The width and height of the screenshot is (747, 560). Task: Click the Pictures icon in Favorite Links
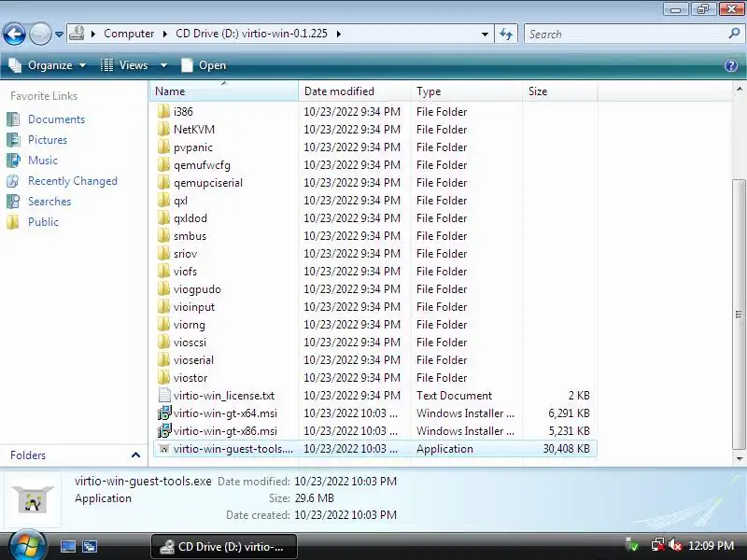click(x=13, y=139)
